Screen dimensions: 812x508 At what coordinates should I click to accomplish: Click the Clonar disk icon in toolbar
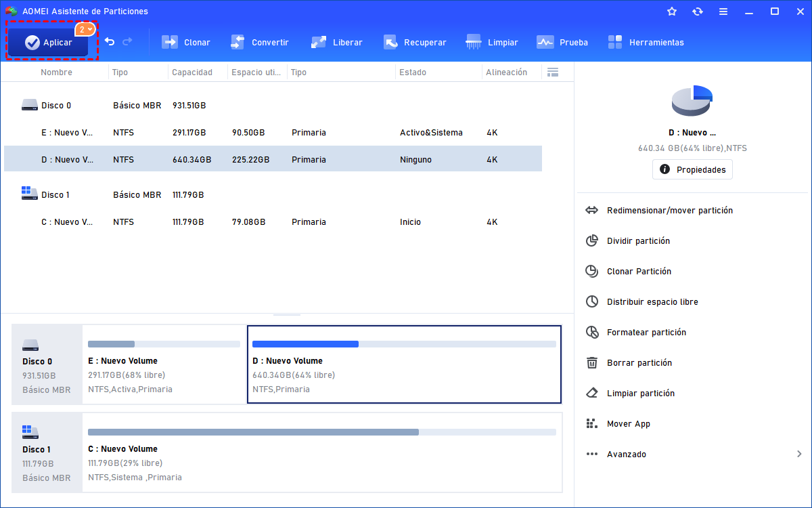point(170,42)
